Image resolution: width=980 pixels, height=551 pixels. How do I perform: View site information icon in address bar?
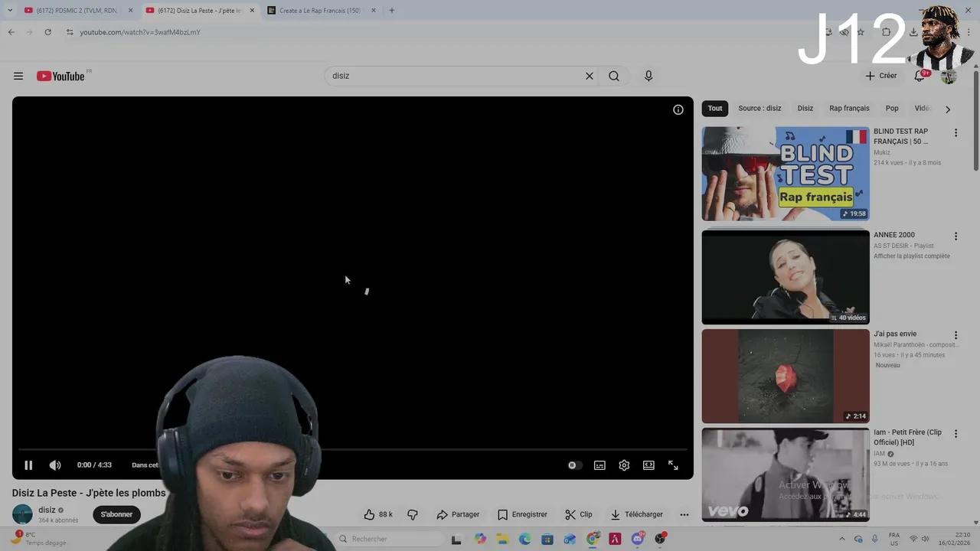69,32
